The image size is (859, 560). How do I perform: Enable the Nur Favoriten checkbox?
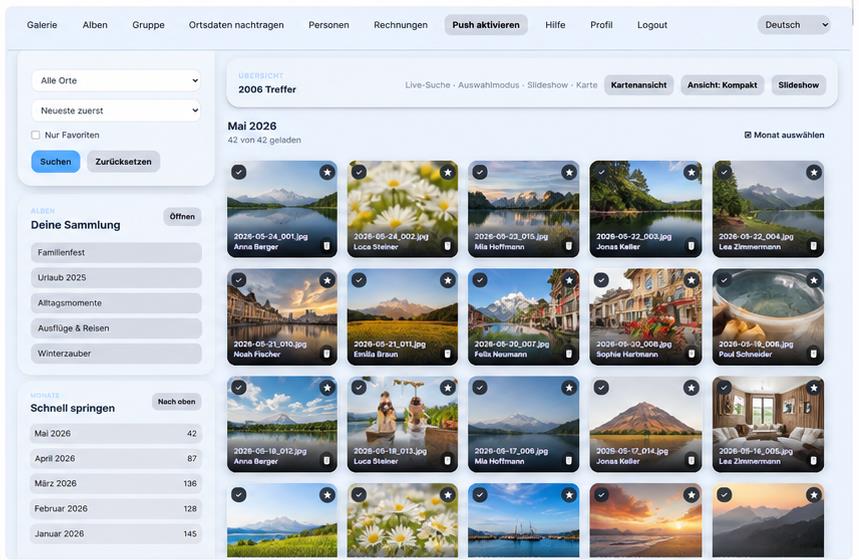point(36,135)
